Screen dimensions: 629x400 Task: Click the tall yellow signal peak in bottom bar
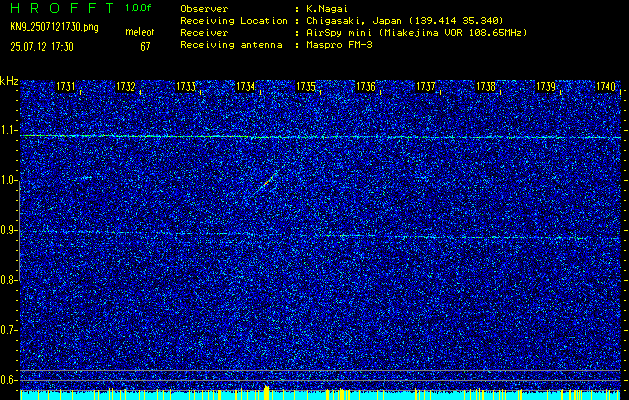click(266, 392)
